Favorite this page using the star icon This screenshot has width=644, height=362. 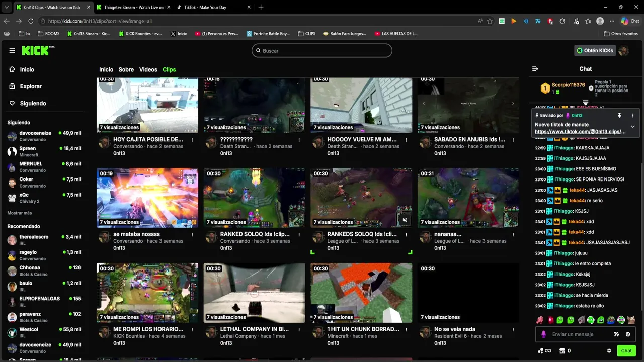pos(490,21)
